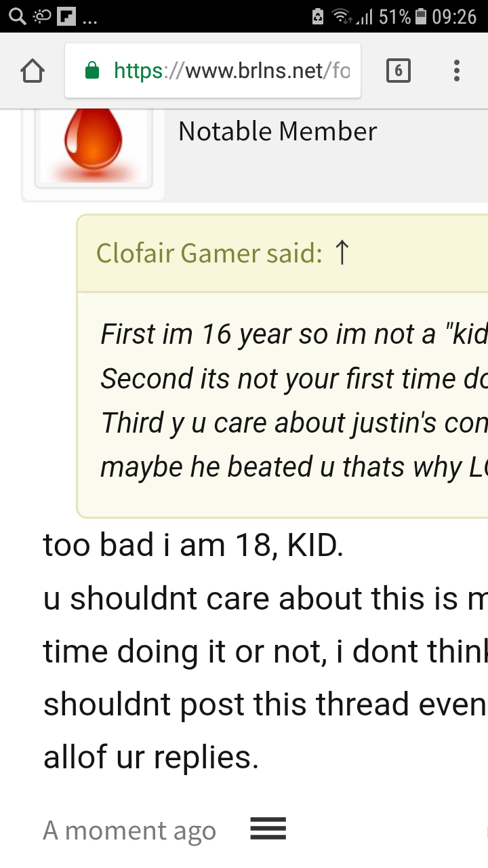Tap the 'A moment ago' timestamp link
Viewport: 488px width, 868px height.
coord(129,830)
